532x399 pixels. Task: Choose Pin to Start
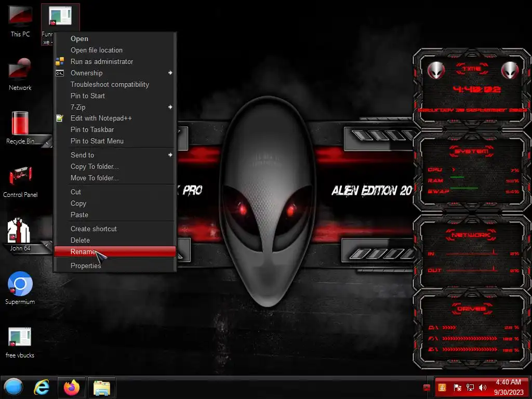(x=115, y=96)
